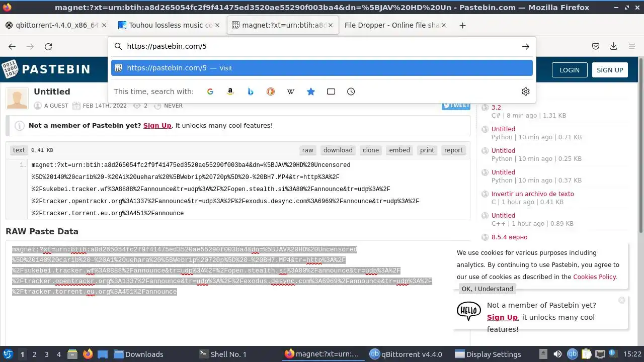
Task: Open the Firefox downloads panel
Action: point(614,46)
